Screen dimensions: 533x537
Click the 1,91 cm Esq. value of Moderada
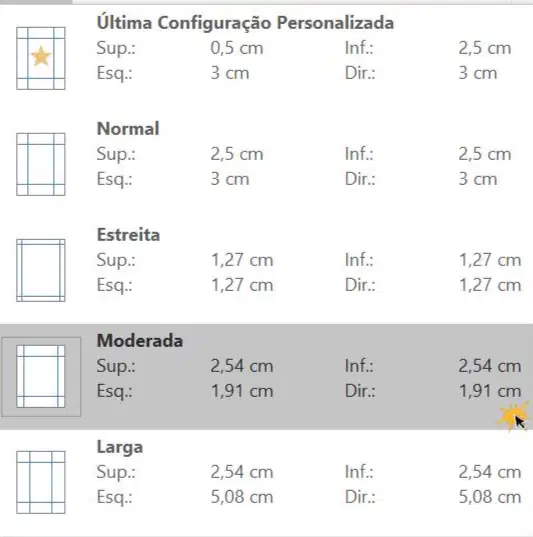click(242, 391)
